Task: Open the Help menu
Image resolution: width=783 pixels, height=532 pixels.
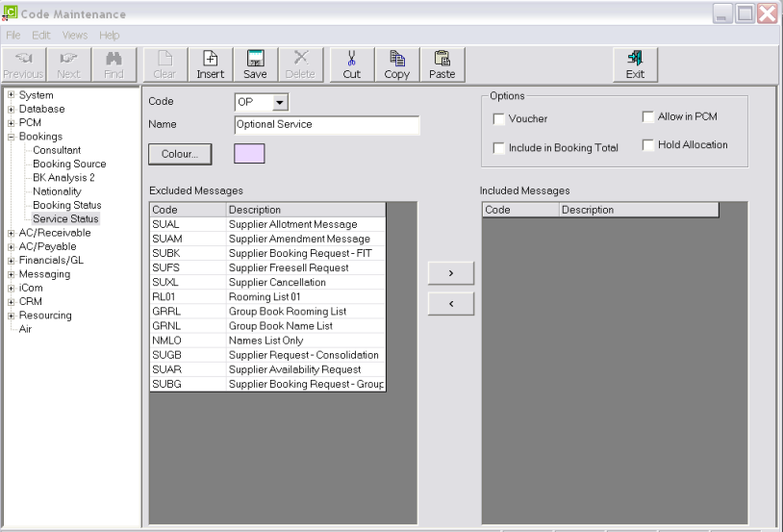Action: [110, 36]
